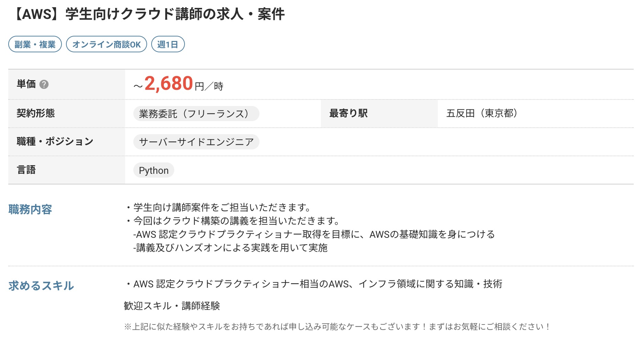Open the 業務委託(フリーランス) contract tag
Screen dimensions: 644x340
pyautogui.click(x=196, y=114)
